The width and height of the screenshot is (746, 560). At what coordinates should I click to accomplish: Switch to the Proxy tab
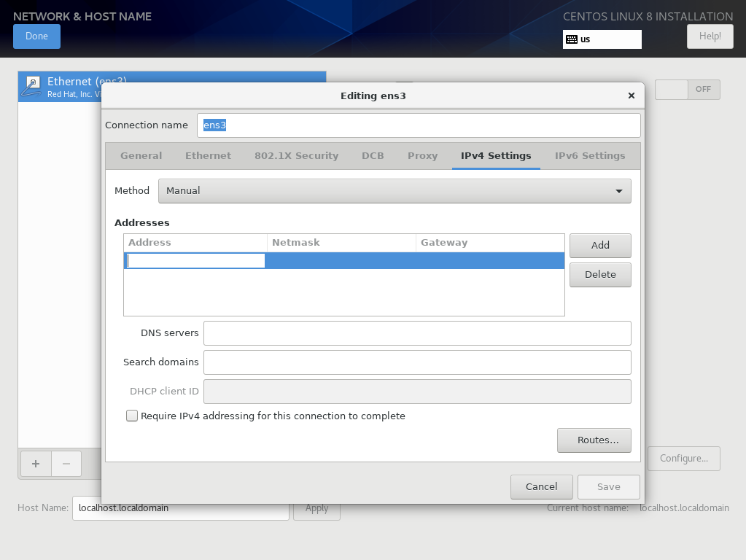point(422,155)
